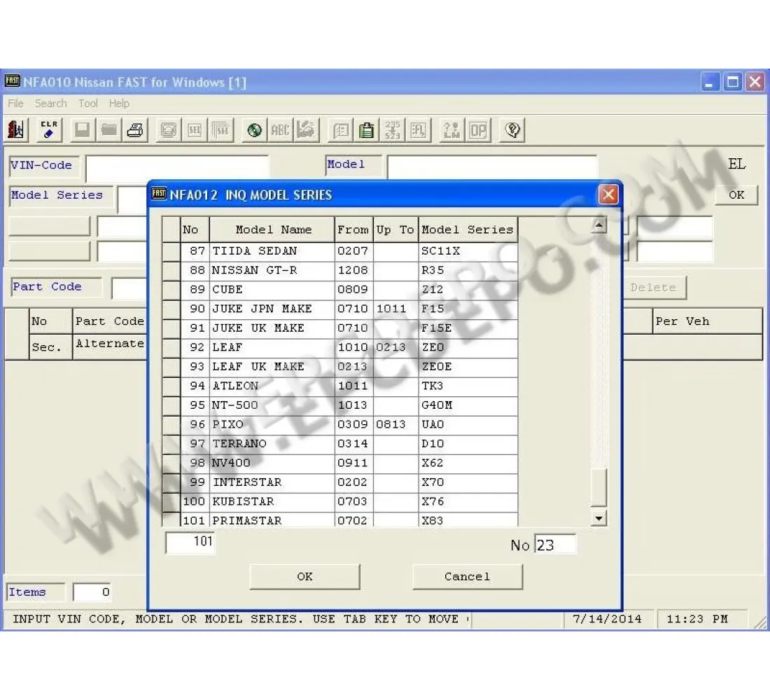Click the hand writing toolbar icon
The width and height of the screenshot is (770, 700).
coord(307,130)
